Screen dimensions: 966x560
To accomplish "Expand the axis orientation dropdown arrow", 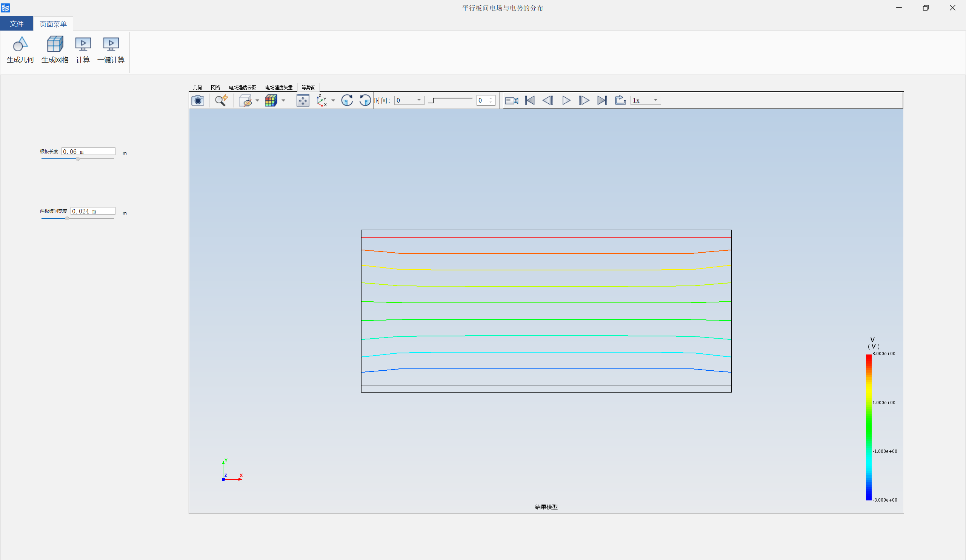I will 333,100.
